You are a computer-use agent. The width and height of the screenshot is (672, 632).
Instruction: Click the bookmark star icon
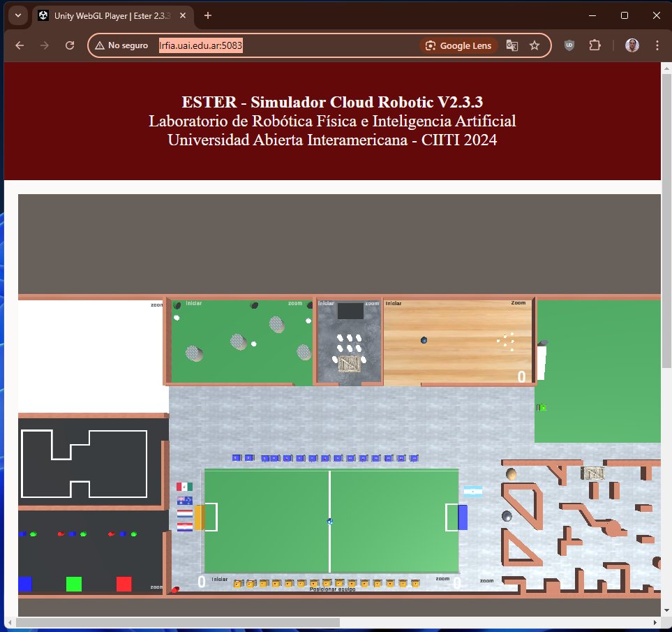[x=535, y=45]
